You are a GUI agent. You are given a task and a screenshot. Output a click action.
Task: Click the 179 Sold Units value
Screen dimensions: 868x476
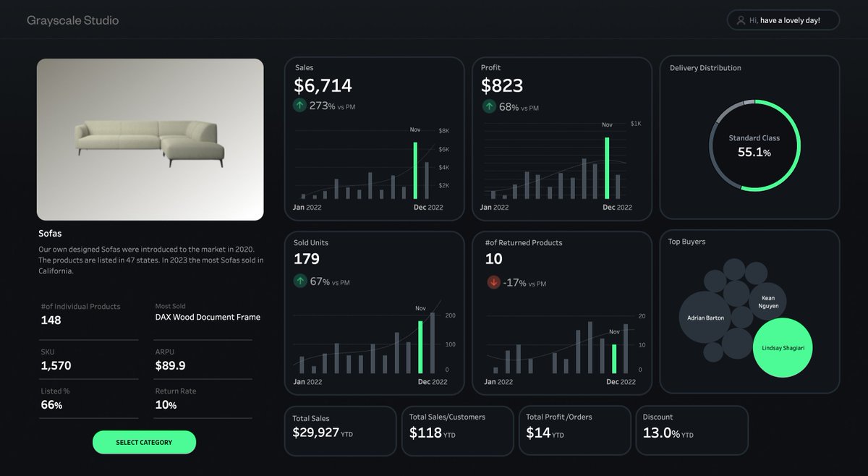point(307,259)
